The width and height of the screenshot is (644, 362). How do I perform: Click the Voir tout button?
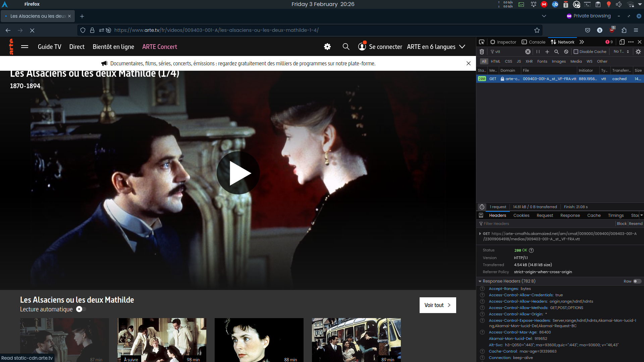coord(437,305)
